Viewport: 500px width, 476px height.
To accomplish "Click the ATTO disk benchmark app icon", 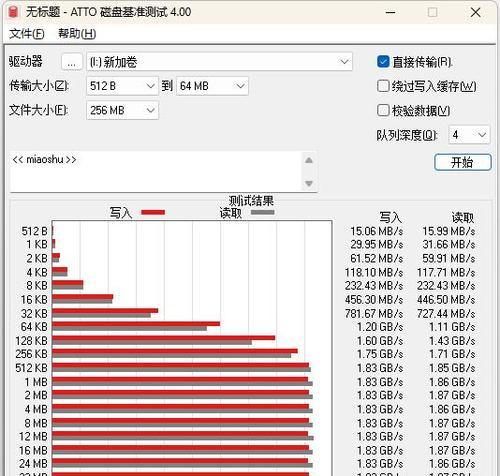I will tap(13, 12).
